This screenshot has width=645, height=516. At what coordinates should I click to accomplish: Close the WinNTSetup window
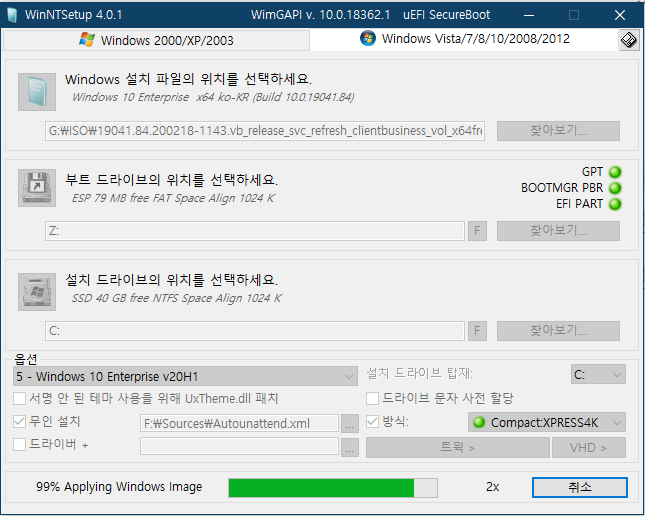[x=619, y=16]
